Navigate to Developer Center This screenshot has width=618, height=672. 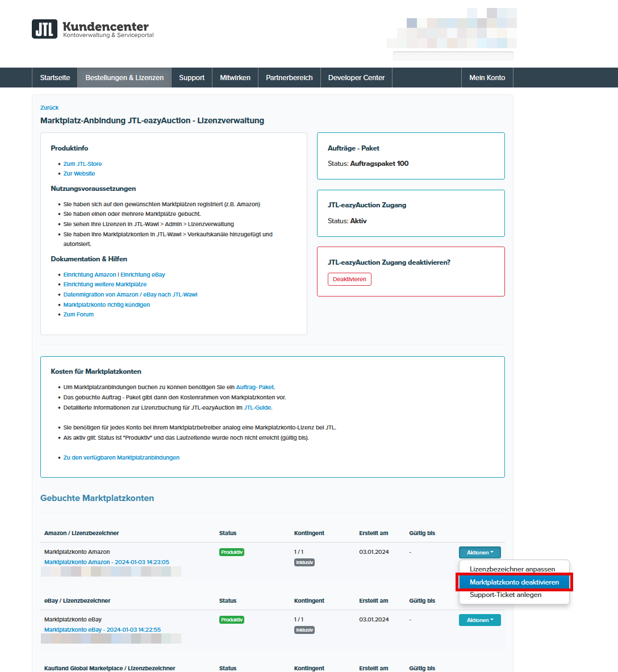[x=356, y=78]
